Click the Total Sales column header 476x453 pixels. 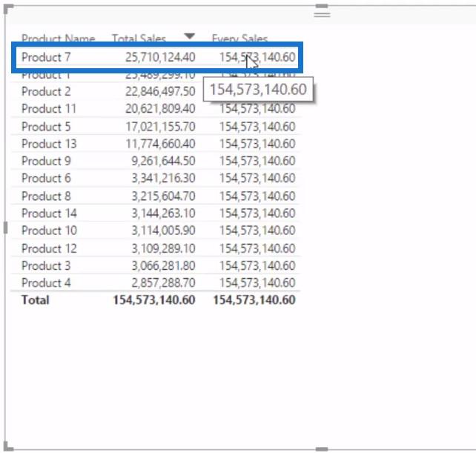tap(139, 38)
